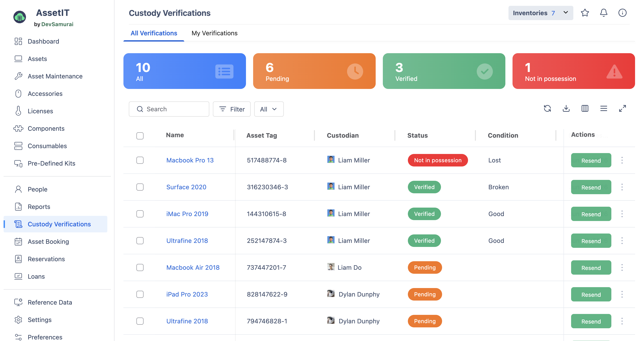Image resolution: width=644 pixels, height=341 pixels.
Task: Click the Search input field
Action: [169, 109]
